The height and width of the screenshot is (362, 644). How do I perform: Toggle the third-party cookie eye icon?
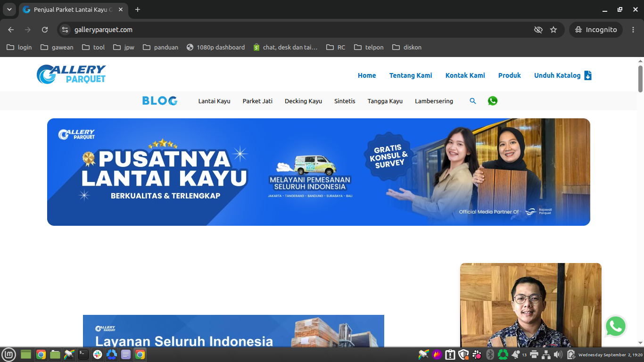538,30
